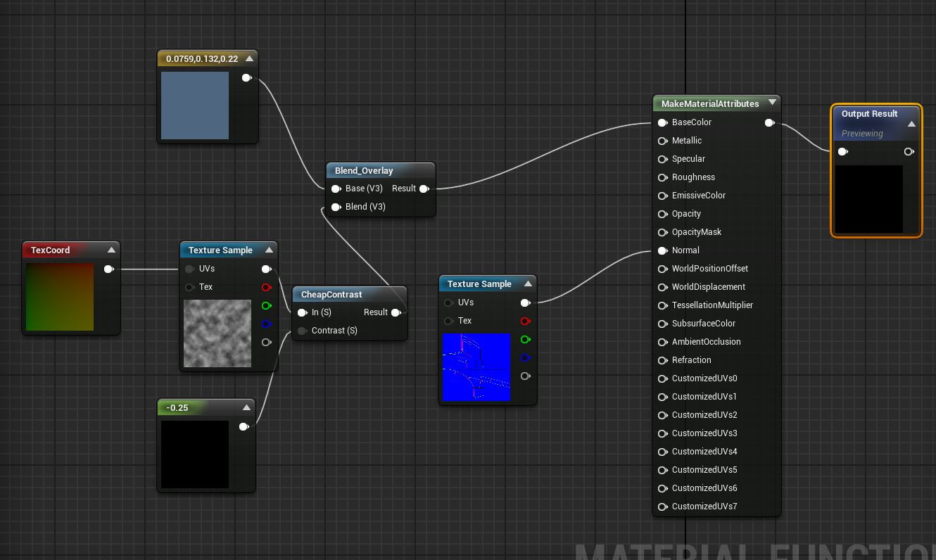
Task: Collapse the noise Texture Sample node preview
Action: coord(269,250)
